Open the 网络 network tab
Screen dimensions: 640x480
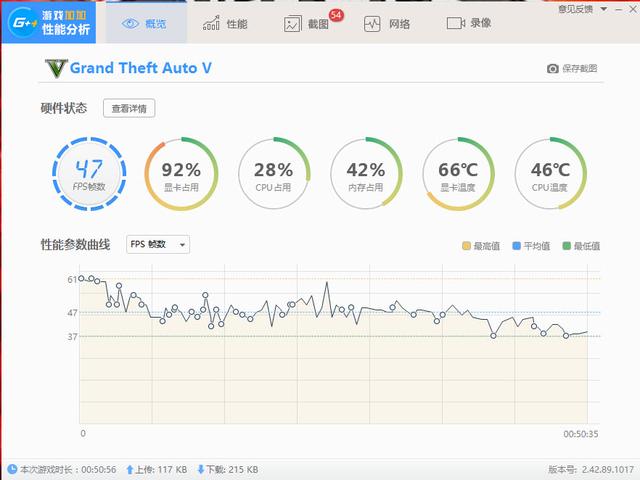(x=387, y=24)
